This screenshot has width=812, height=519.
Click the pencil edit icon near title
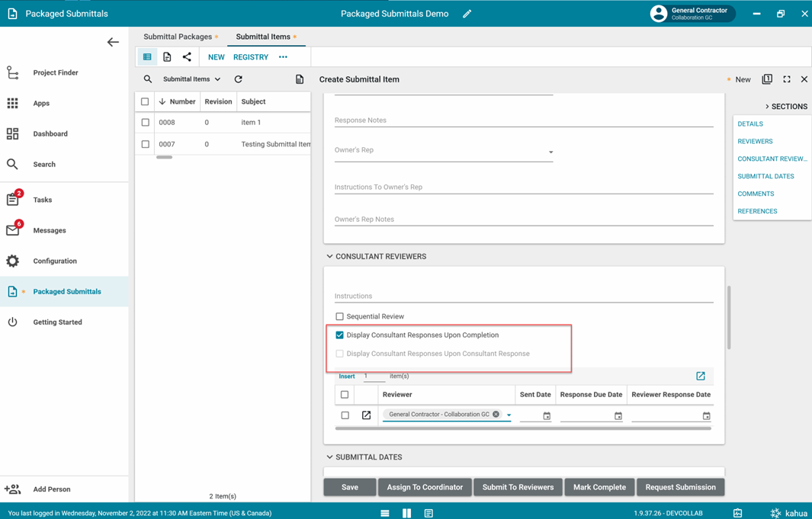coord(467,14)
